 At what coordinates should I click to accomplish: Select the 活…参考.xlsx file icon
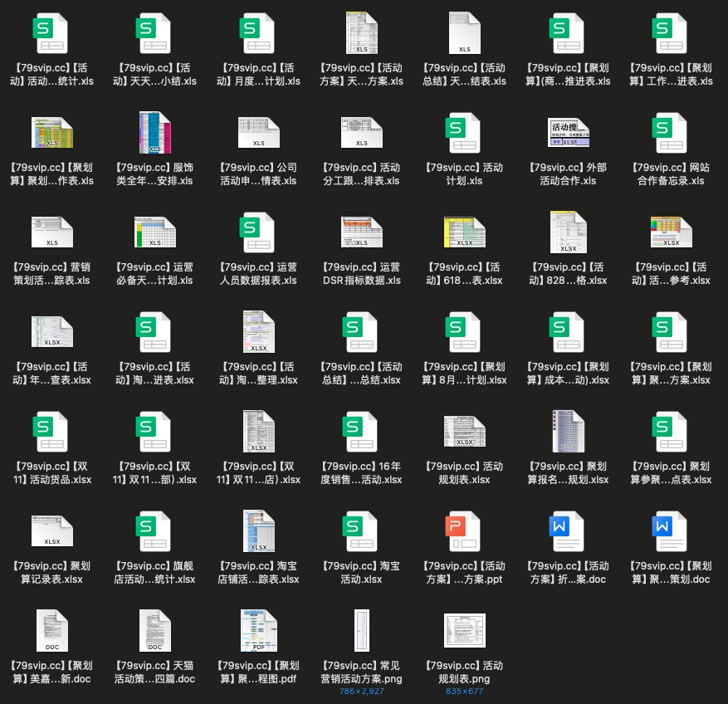coord(671,232)
